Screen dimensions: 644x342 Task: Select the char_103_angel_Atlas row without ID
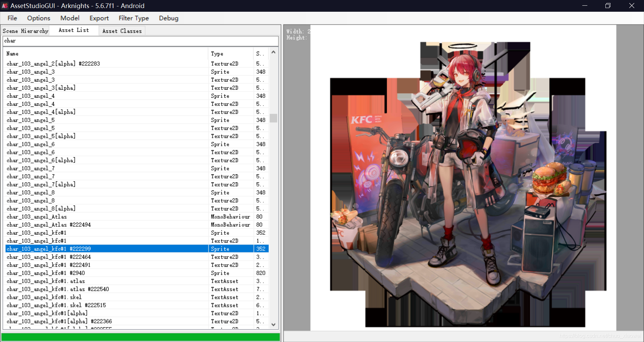[137, 217]
